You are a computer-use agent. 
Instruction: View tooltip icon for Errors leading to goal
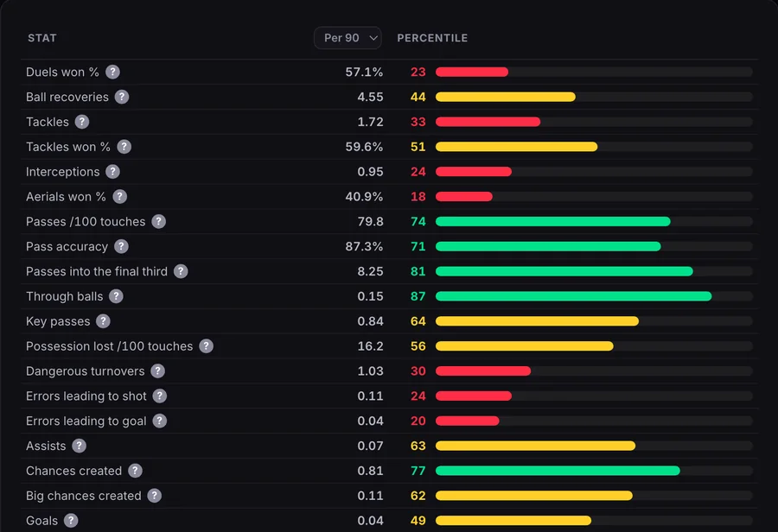click(x=159, y=421)
